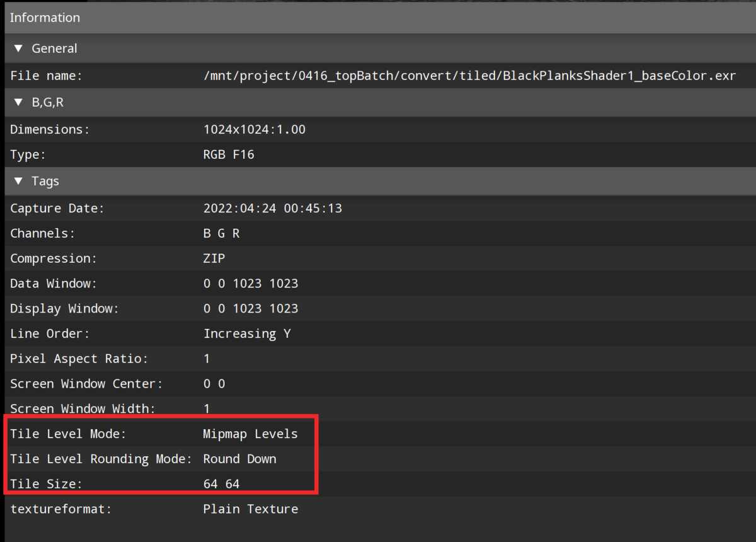Click the 'Capture Date:' label
The height and width of the screenshot is (542, 756).
point(57,208)
